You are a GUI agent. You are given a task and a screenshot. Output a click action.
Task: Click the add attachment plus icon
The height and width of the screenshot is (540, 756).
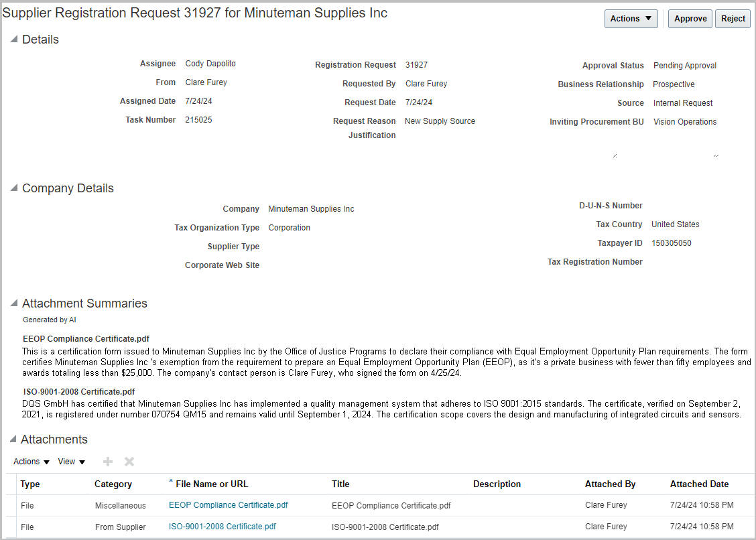coord(108,462)
